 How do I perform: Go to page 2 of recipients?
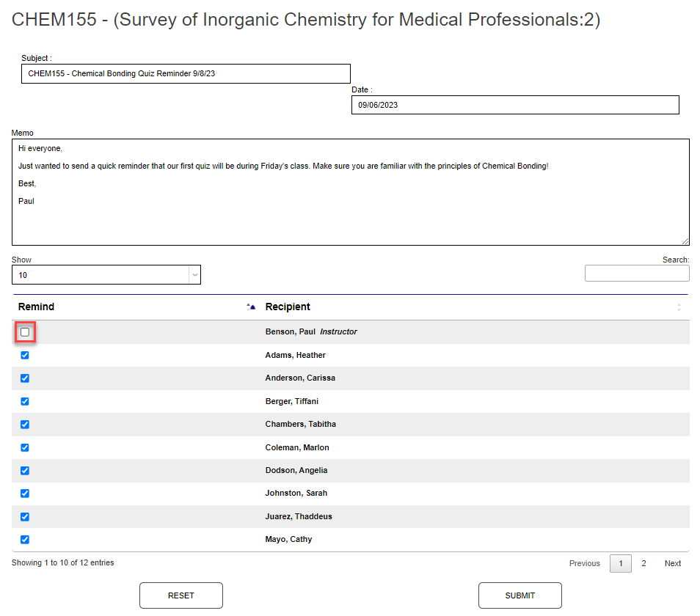(644, 563)
